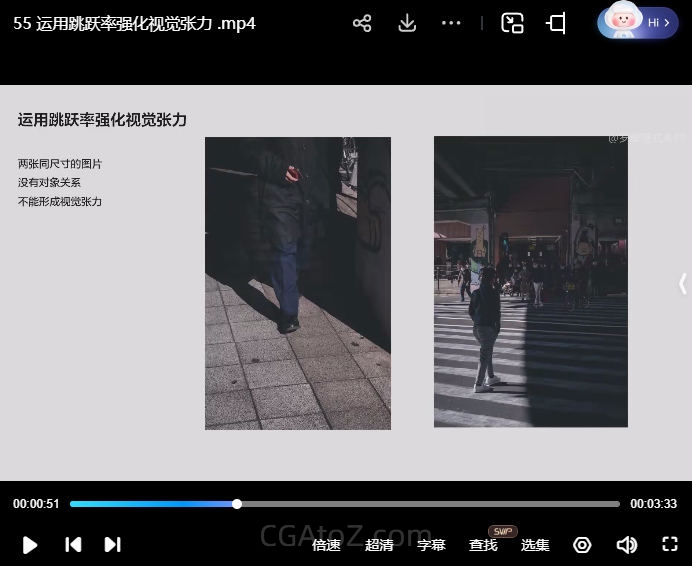Mute the video volume speaker icon
The height and width of the screenshot is (566, 692).
click(627, 545)
